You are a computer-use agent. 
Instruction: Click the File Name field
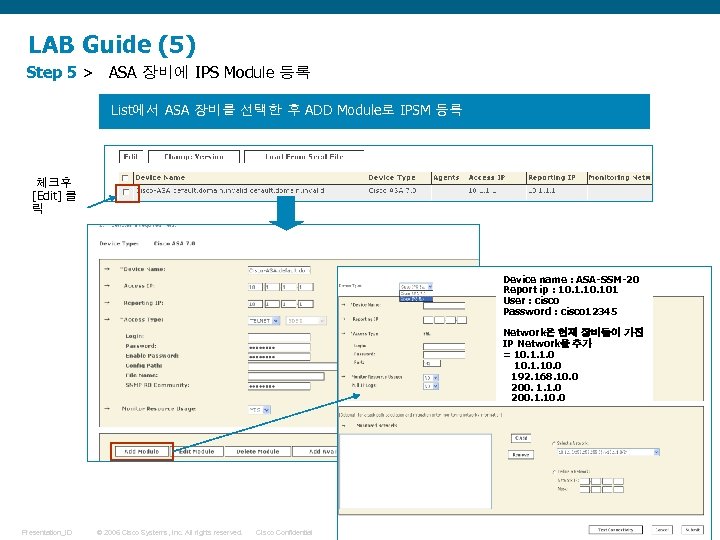(286, 376)
